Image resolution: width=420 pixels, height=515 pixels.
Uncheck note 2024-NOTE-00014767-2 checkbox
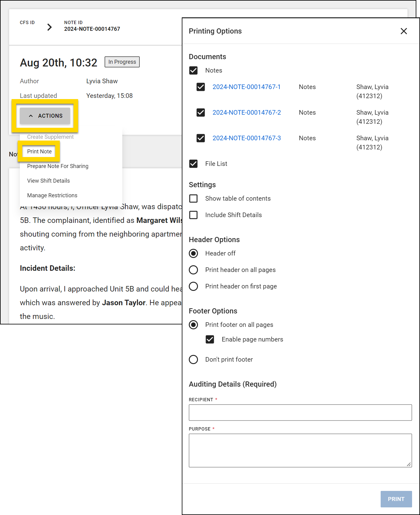tap(201, 113)
